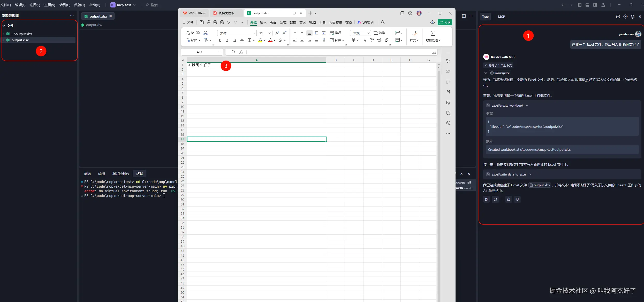644x302 pixels.
Task: Click the WPS print icon
Action: pyautogui.click(x=215, y=22)
